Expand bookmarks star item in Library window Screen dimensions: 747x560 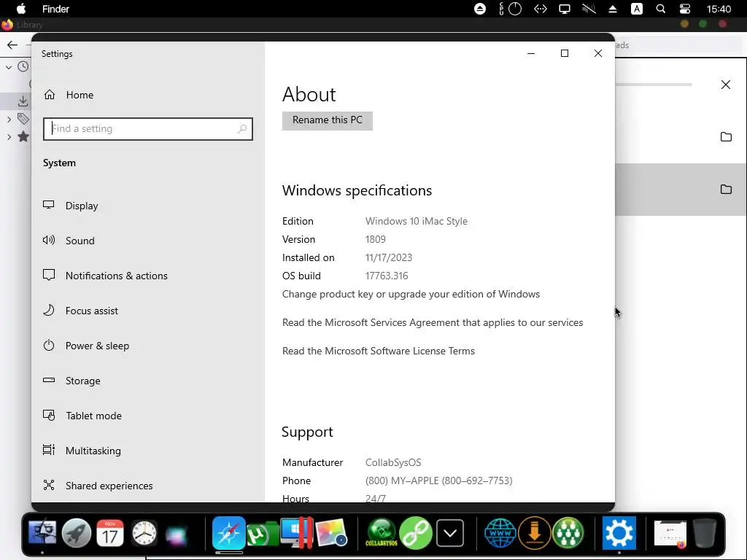click(9, 137)
